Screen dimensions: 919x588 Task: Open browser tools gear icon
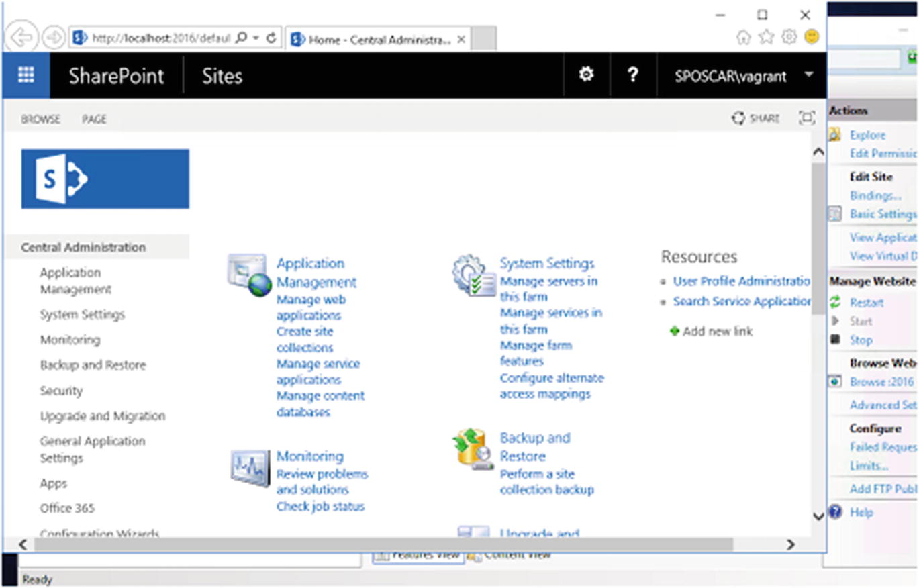(789, 38)
